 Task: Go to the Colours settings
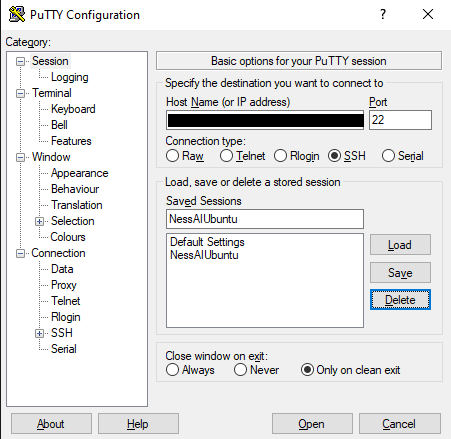click(x=68, y=237)
